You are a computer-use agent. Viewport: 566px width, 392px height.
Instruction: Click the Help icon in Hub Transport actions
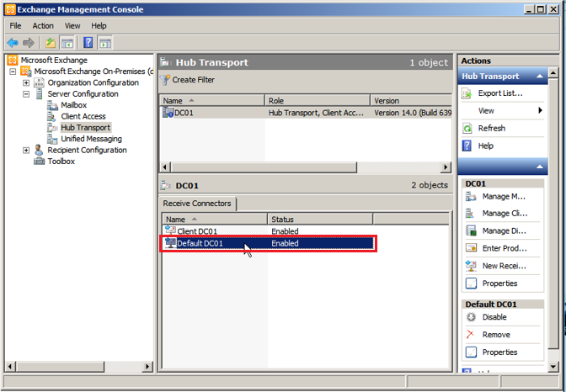[467, 146]
